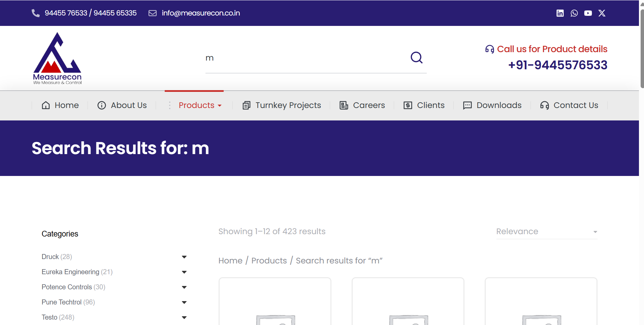The height and width of the screenshot is (325, 644).
Task: Click the Clients dollar icon
Action: tap(408, 105)
